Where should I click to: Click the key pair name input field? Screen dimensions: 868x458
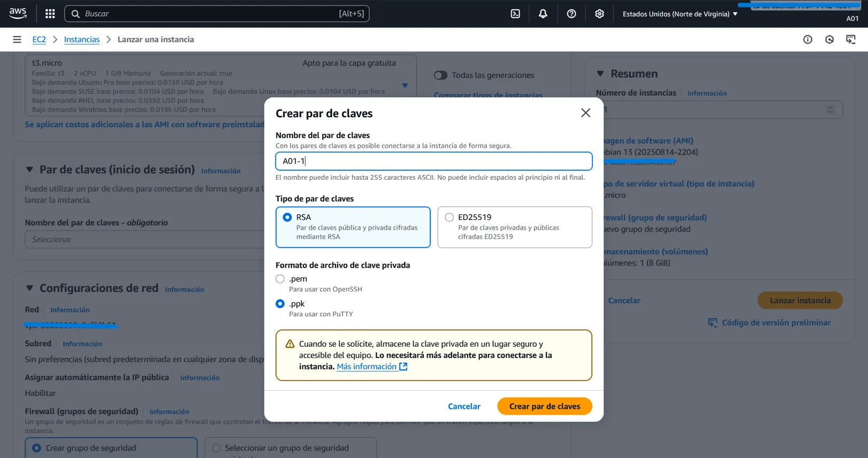433,161
